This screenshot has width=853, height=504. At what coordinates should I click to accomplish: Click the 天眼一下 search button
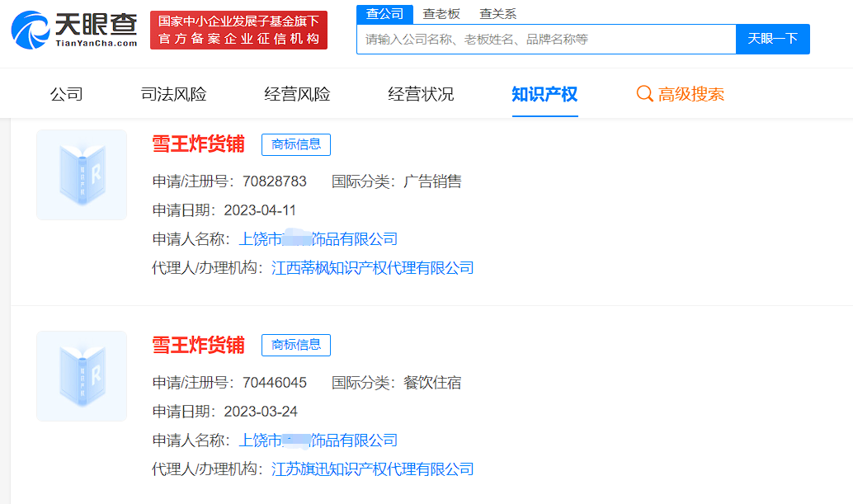point(772,39)
